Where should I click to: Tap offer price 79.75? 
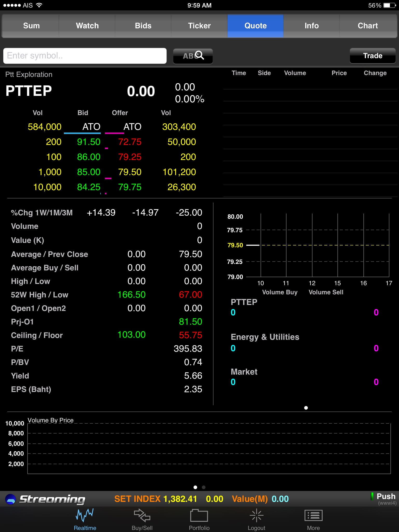click(x=130, y=187)
